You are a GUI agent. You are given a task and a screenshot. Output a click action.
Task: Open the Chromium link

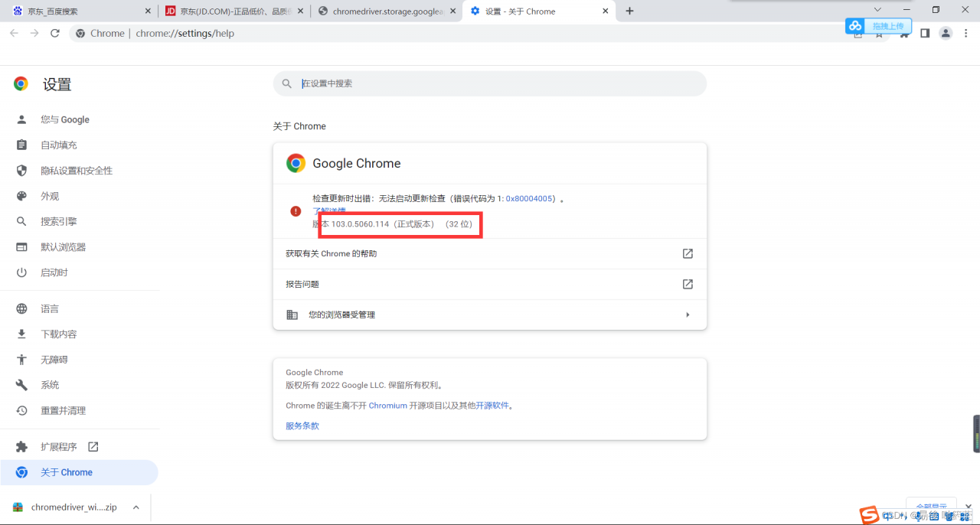click(387, 406)
